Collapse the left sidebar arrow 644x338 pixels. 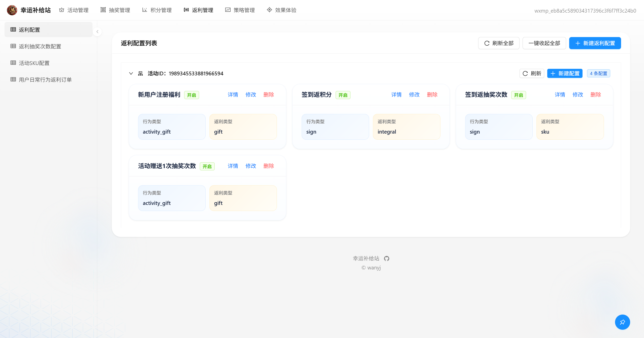click(x=97, y=32)
